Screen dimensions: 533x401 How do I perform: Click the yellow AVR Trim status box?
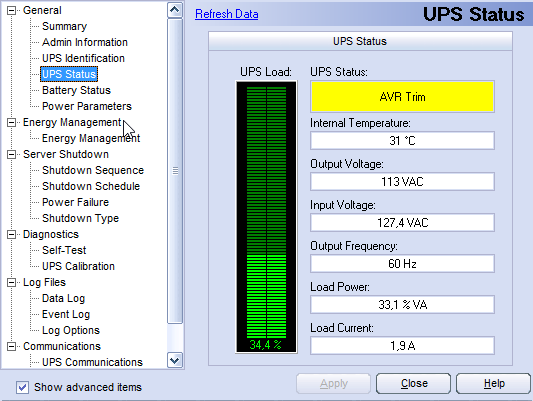point(402,97)
